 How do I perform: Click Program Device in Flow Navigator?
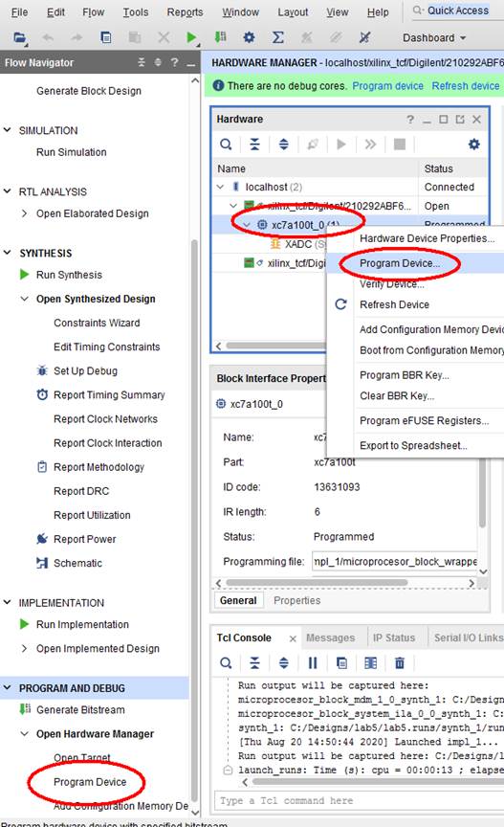(90, 782)
